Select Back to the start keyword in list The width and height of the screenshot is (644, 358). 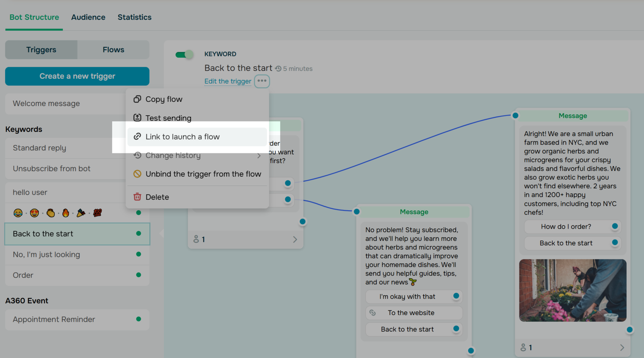point(77,234)
